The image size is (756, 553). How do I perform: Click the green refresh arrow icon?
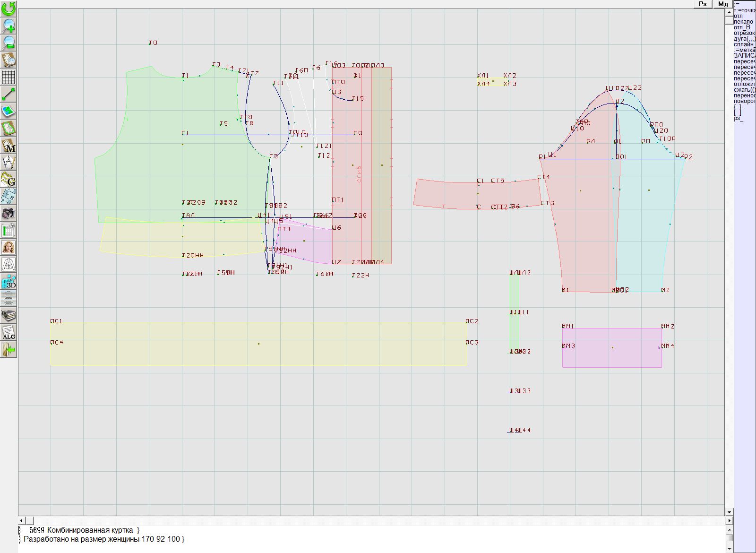tap(9, 9)
